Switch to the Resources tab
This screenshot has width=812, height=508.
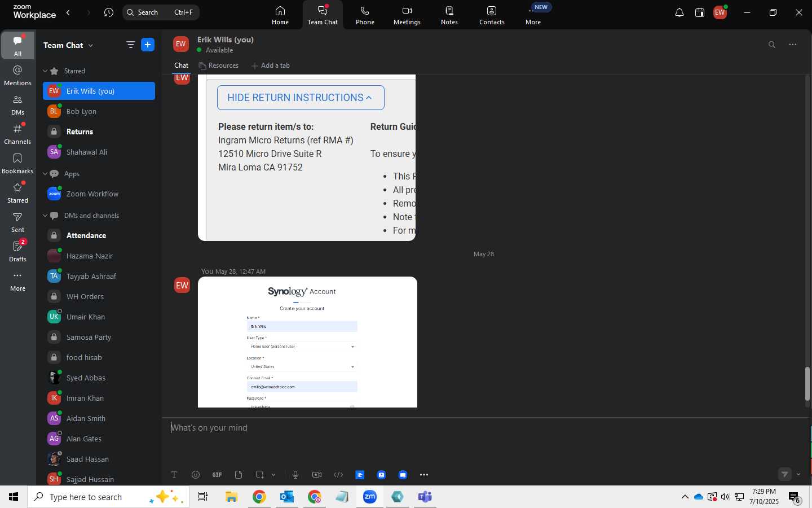[219, 65]
